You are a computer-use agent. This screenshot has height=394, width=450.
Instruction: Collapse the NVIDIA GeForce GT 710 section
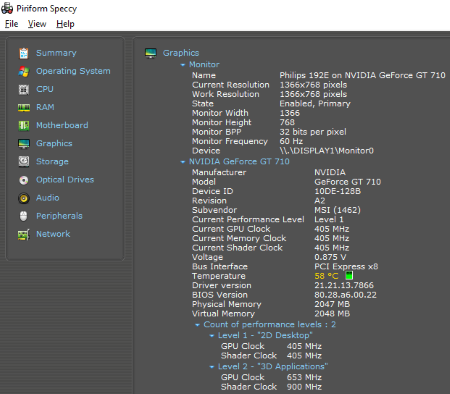(183, 162)
